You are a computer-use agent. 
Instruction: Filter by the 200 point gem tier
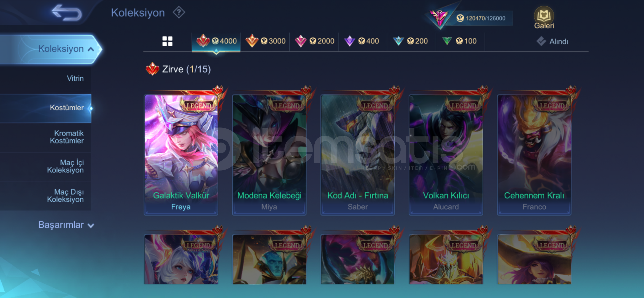click(410, 41)
